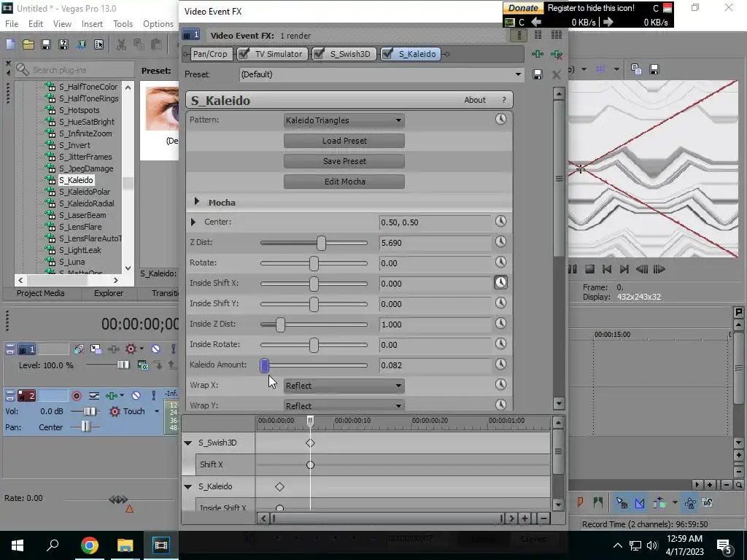This screenshot has height=560, width=747.
Task: Select S_LensFlare in plug-in list
Action: click(x=80, y=227)
